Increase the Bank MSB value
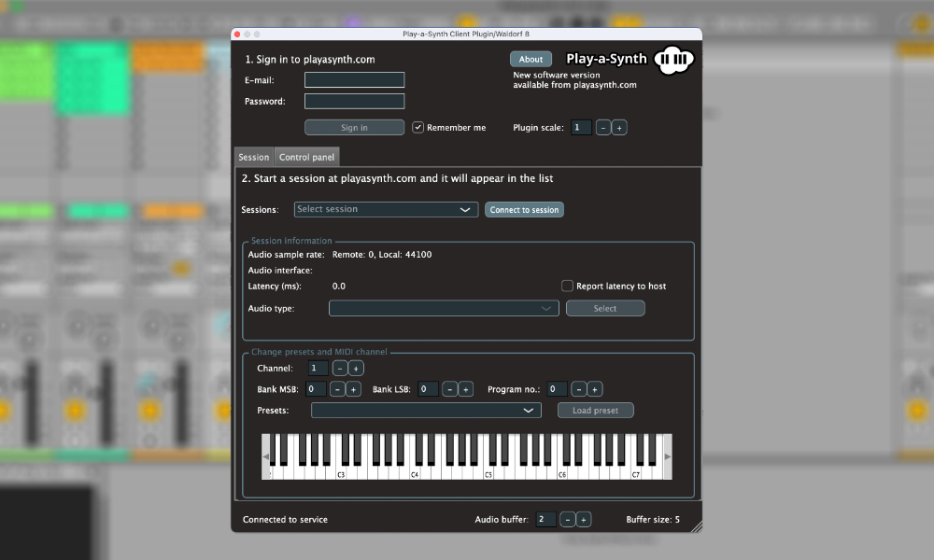 [353, 389]
